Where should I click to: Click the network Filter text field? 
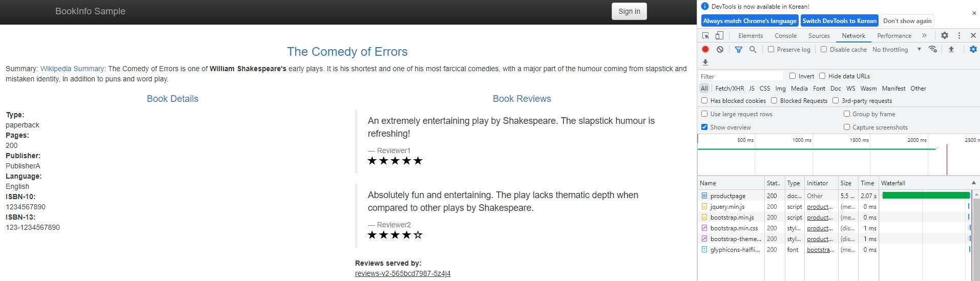coord(741,76)
